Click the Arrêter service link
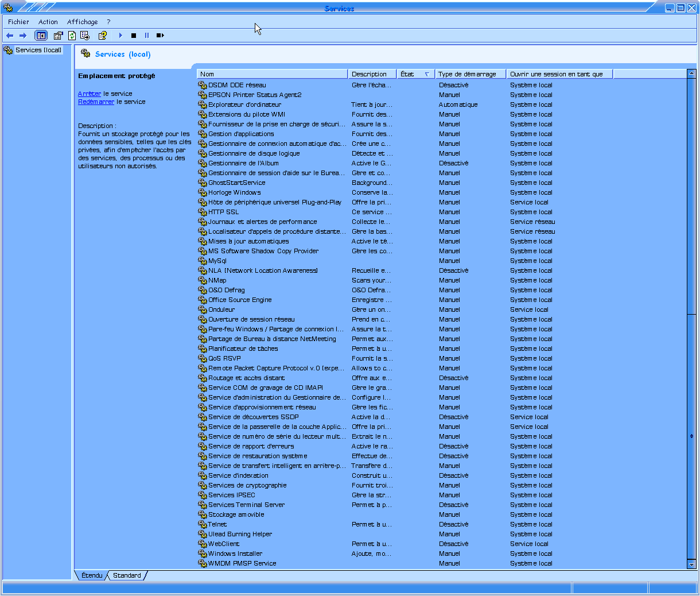The image size is (700, 596). 90,94
